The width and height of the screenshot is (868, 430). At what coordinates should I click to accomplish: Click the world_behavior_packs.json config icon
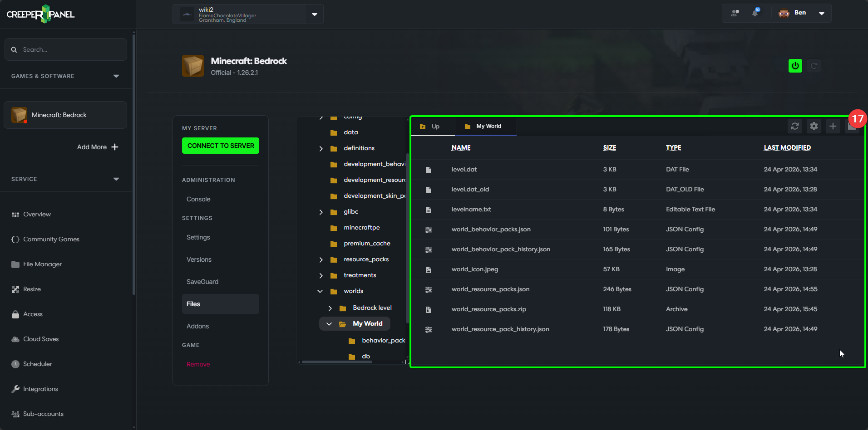[x=428, y=230]
